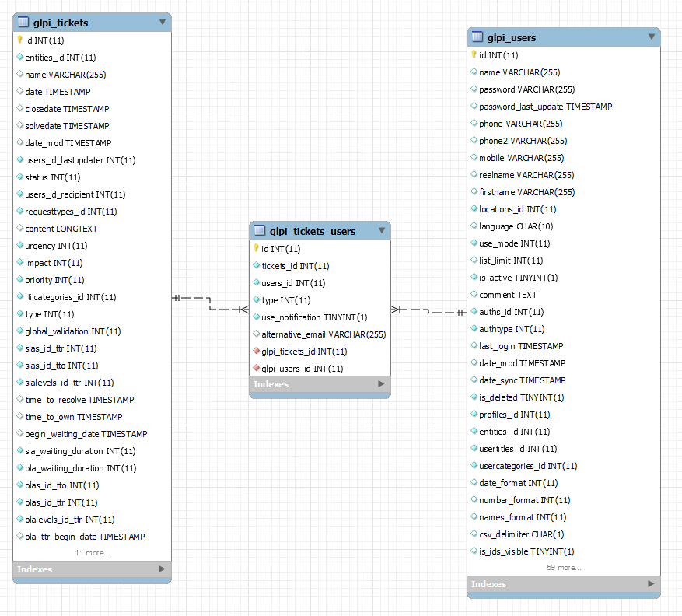Select 'solvedate TIMESTAMP' column

point(67,126)
